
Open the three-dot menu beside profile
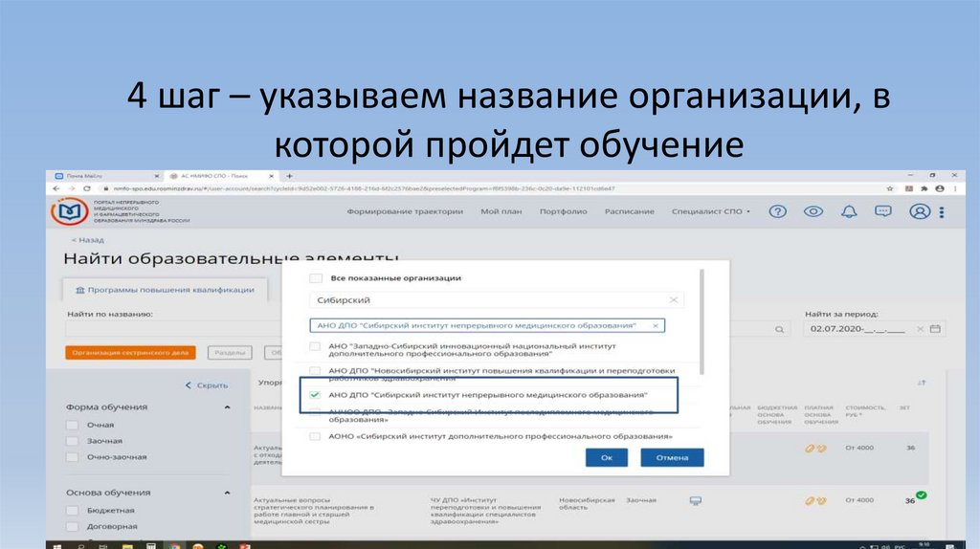942,212
